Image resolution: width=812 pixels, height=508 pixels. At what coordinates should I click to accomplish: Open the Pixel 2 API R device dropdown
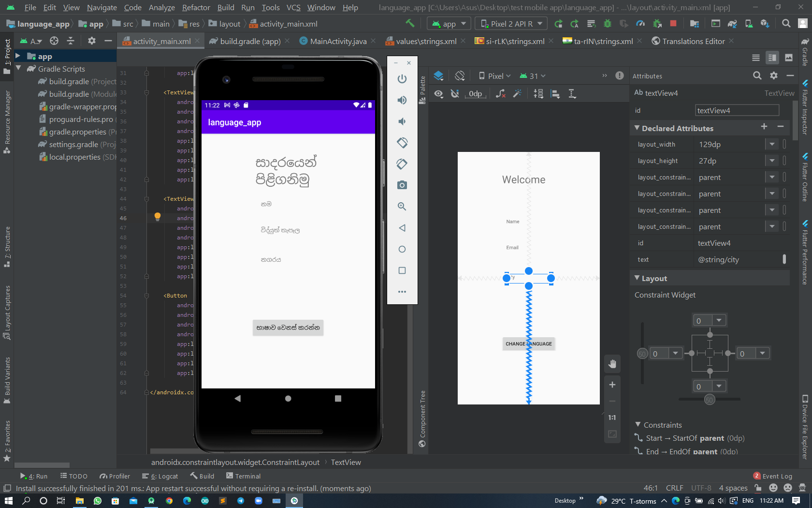click(x=510, y=23)
